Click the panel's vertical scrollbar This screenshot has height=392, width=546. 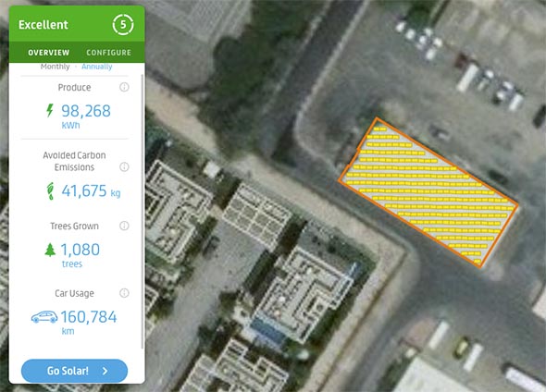pyautogui.click(x=143, y=211)
